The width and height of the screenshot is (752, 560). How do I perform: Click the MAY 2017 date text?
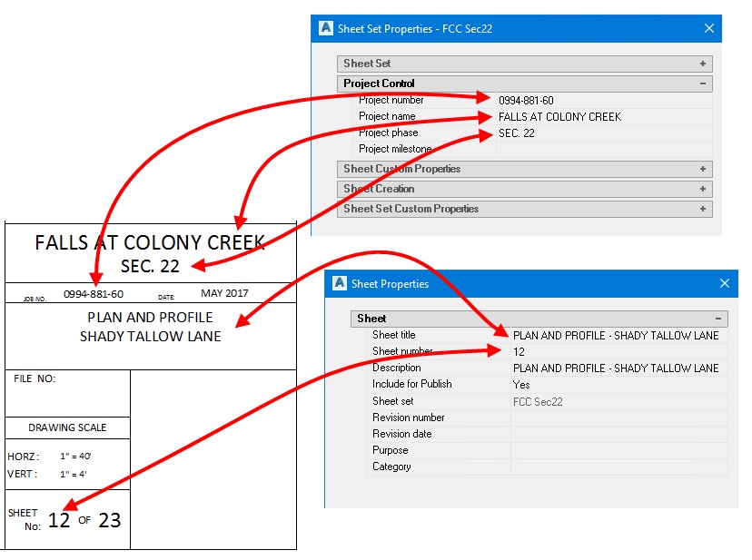click(x=224, y=293)
